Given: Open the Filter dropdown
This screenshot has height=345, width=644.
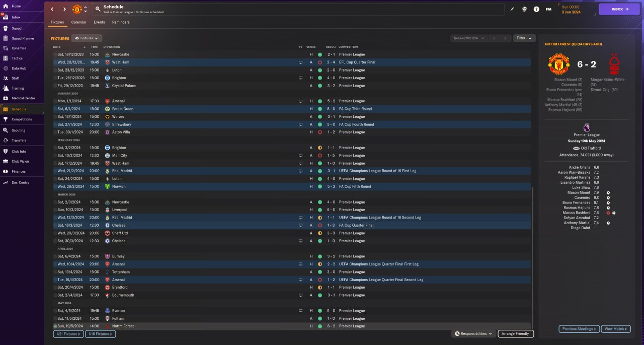Looking at the screenshot, I should click(x=524, y=38).
